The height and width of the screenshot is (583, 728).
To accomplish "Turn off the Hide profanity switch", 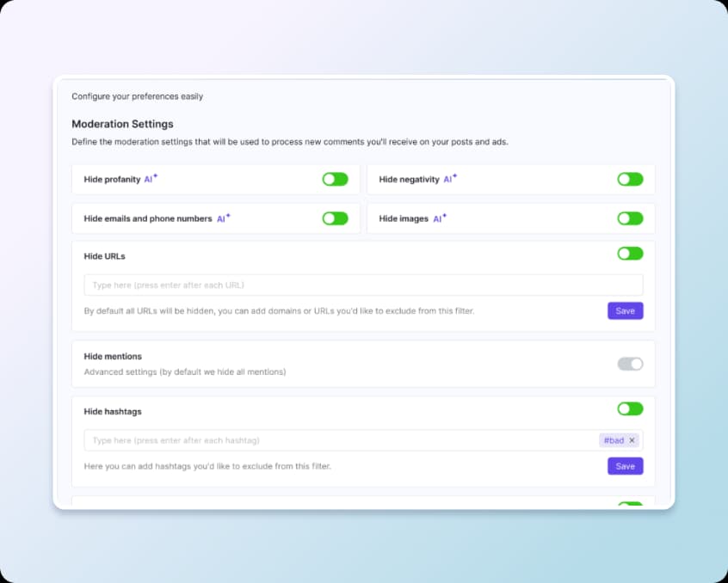I will click(335, 179).
